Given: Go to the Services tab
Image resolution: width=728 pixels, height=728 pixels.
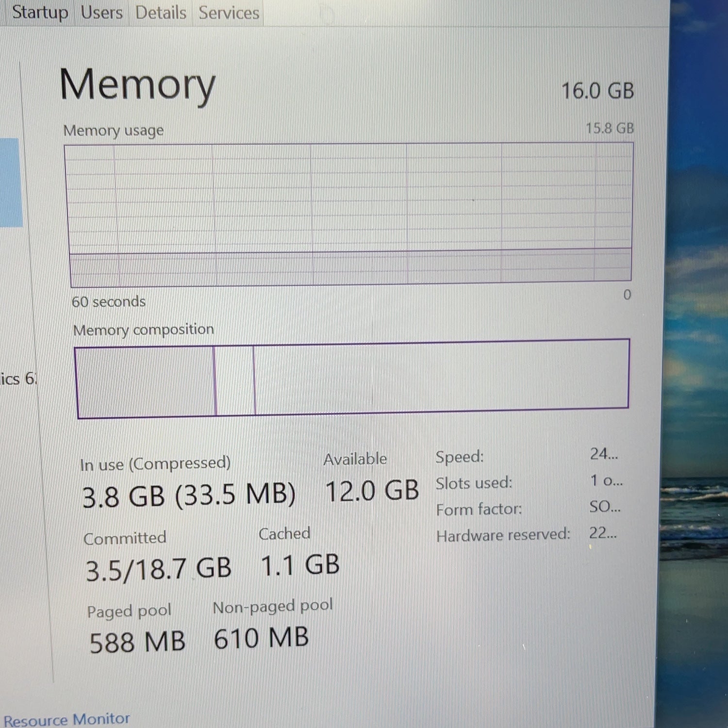Looking at the screenshot, I should 229,13.
